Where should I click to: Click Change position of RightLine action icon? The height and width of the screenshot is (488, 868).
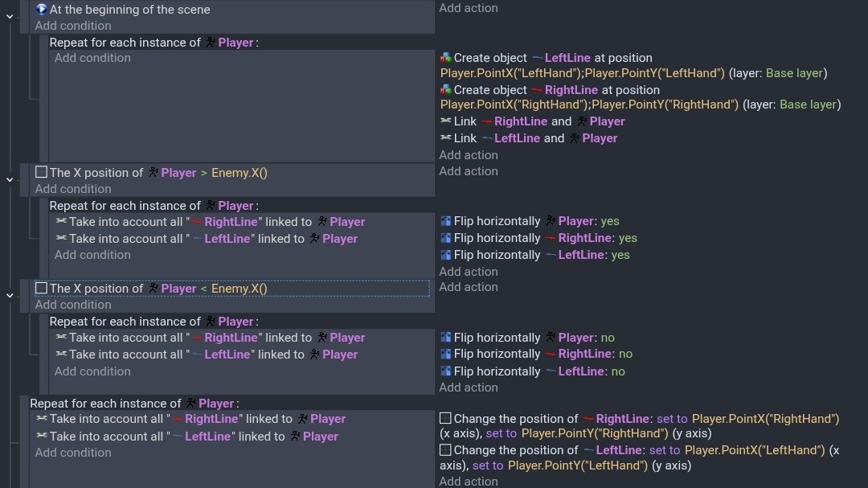pos(446,419)
